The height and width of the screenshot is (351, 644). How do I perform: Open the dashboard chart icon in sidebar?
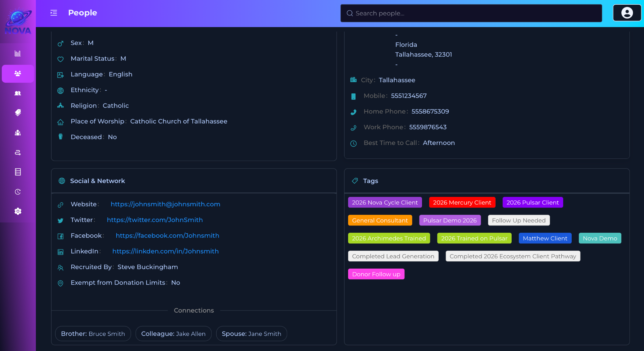coord(18,53)
